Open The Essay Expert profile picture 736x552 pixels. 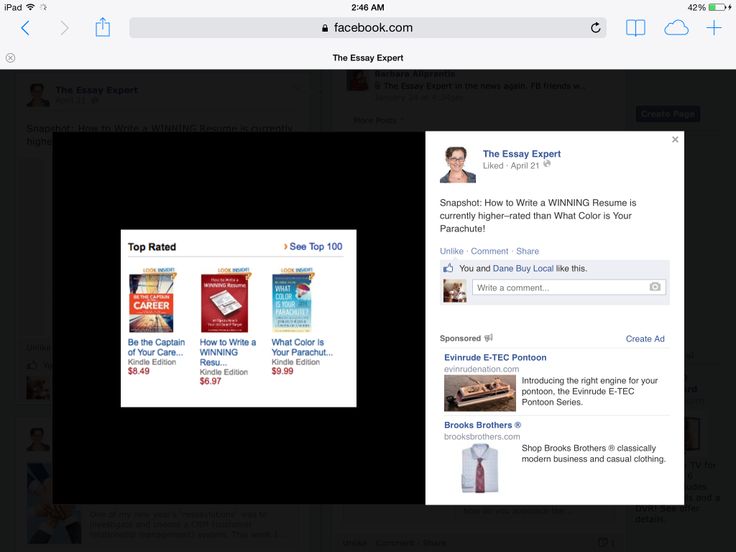tap(458, 165)
